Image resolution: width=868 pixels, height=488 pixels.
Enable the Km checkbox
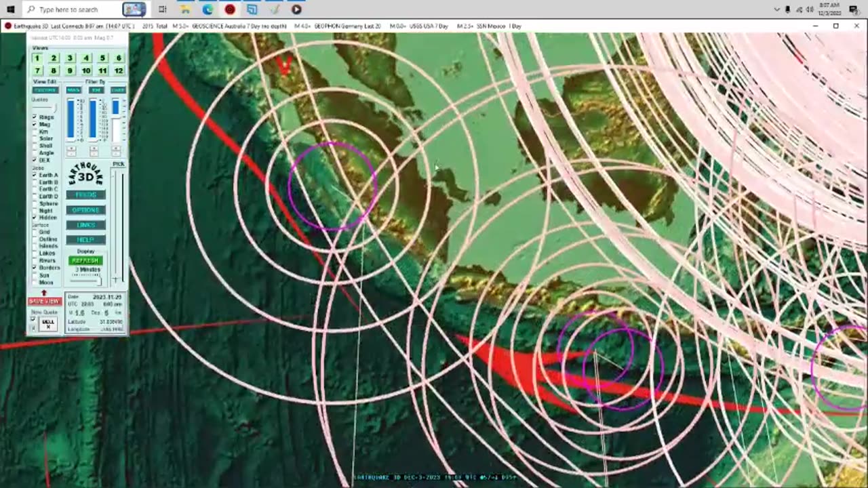[x=35, y=131]
